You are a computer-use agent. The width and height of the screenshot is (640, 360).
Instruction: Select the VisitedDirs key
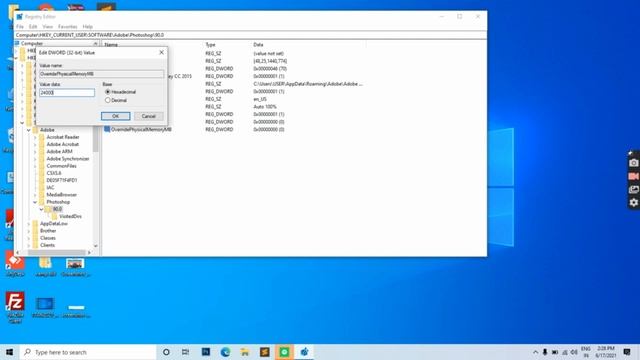tap(70, 216)
